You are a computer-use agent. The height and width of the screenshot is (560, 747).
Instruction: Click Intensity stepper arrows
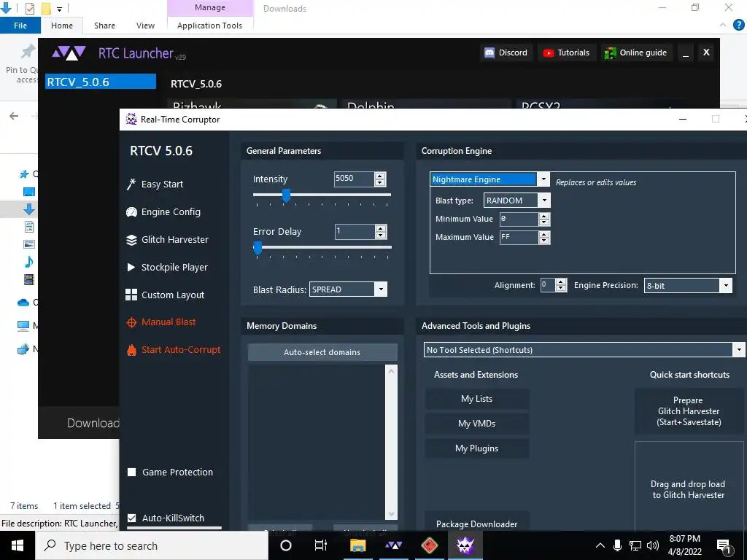click(x=379, y=179)
